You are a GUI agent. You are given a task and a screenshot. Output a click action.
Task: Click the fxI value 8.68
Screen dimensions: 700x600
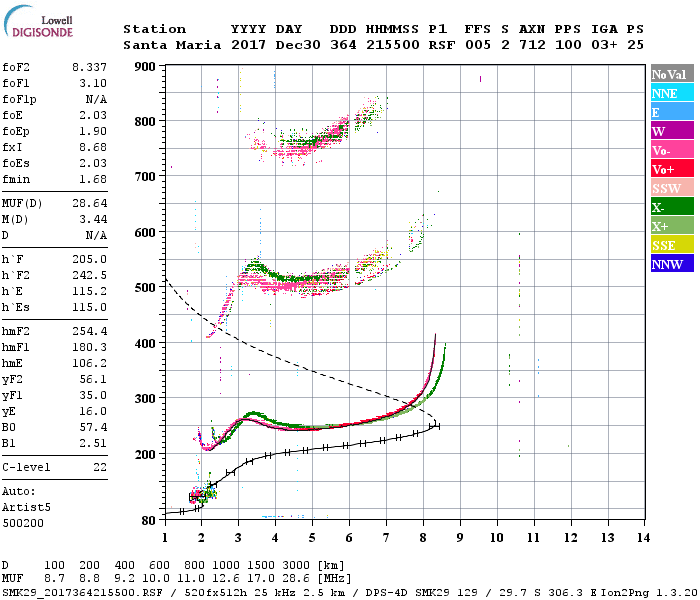coord(93,147)
